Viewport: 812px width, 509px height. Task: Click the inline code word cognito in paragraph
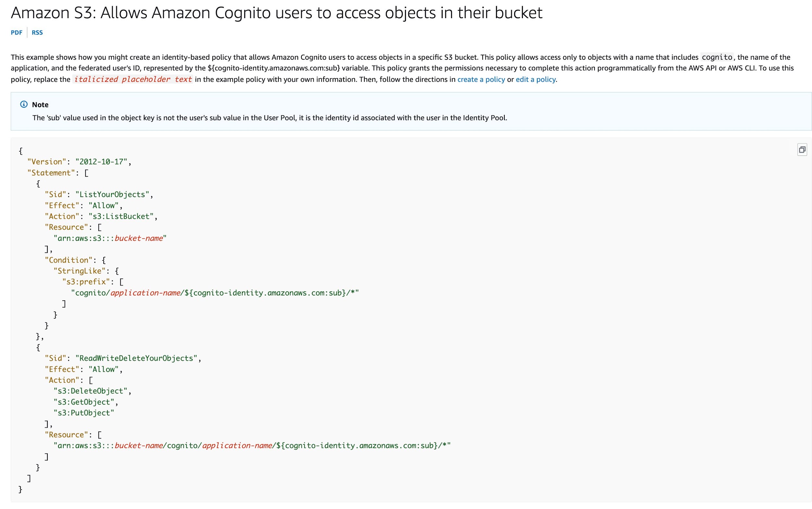[717, 57]
